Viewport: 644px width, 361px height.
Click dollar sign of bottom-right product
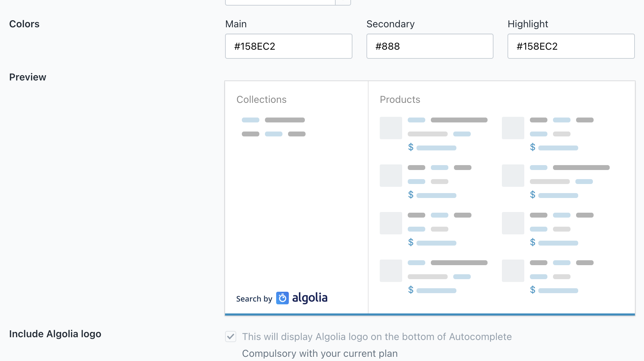(532, 290)
